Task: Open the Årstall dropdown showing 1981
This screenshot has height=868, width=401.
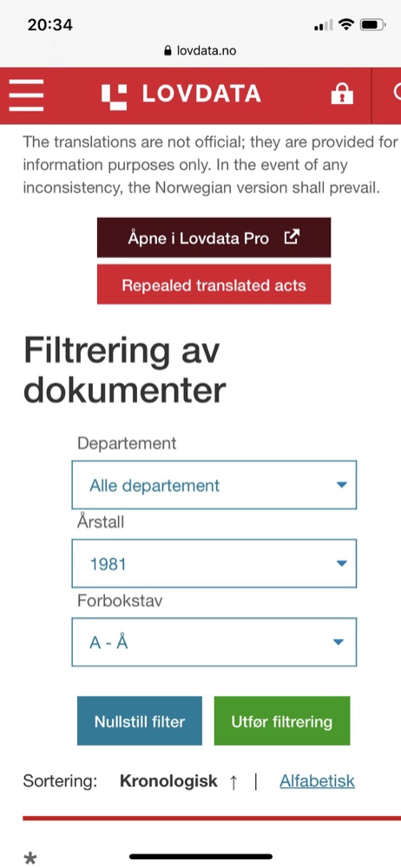Action: pyautogui.click(x=214, y=563)
